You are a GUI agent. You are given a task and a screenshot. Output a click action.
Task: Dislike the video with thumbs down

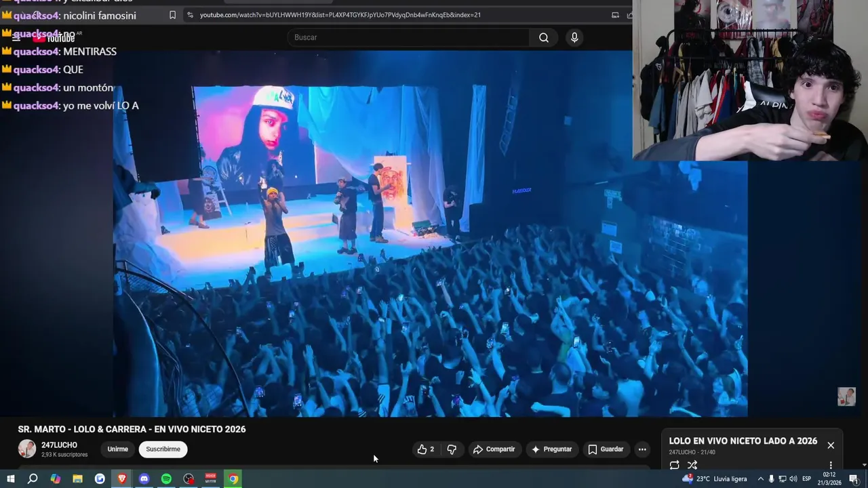[452, 449]
